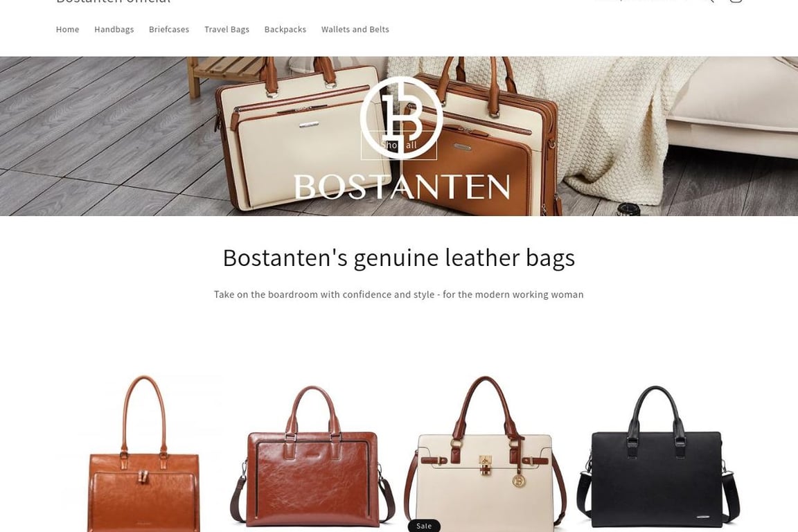
Task: Click the genuine leather bags heading
Action: tap(399, 257)
